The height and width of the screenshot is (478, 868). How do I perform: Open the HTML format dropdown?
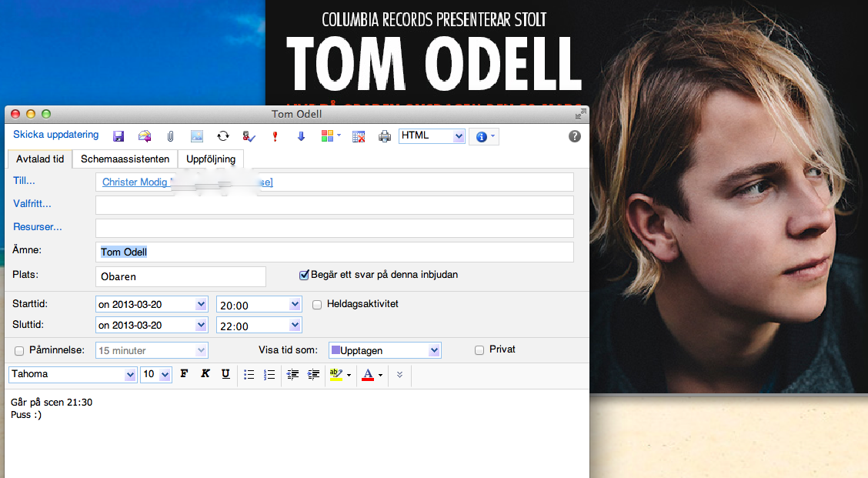(x=459, y=136)
